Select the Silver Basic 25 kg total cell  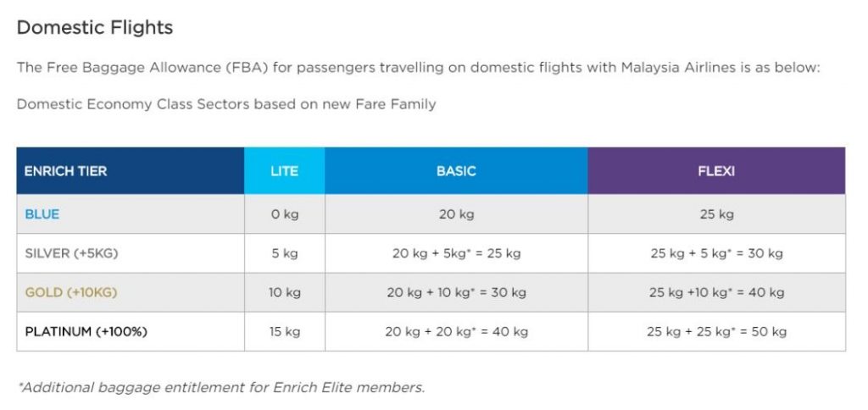456,253
